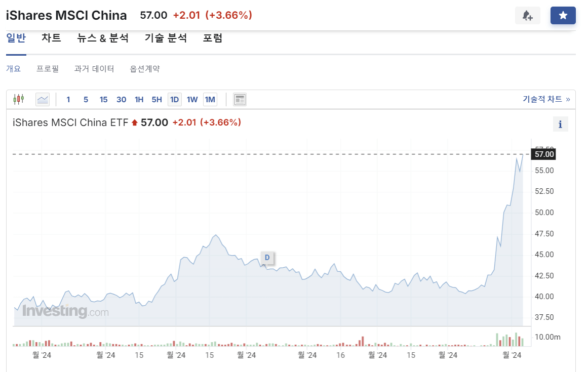
Task: Click the blue star watchlist icon
Action: click(x=563, y=16)
